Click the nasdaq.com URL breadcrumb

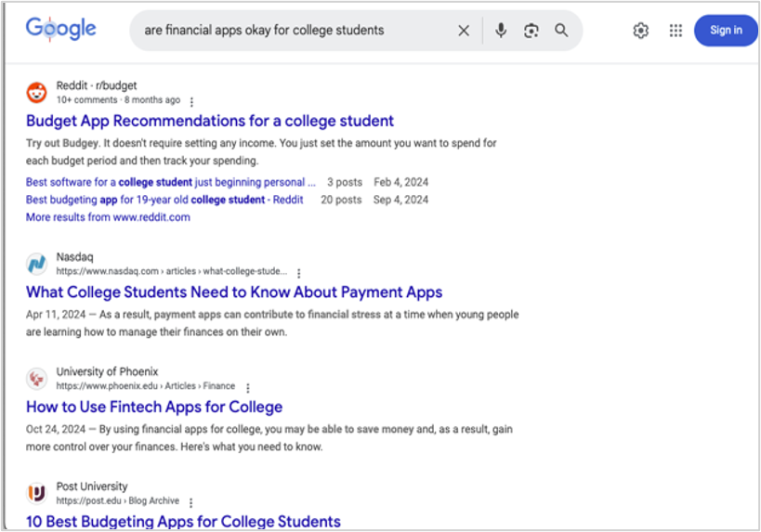click(x=172, y=271)
